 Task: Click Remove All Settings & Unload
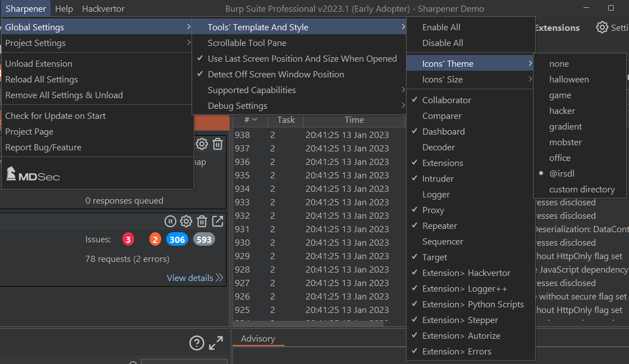coord(98,95)
